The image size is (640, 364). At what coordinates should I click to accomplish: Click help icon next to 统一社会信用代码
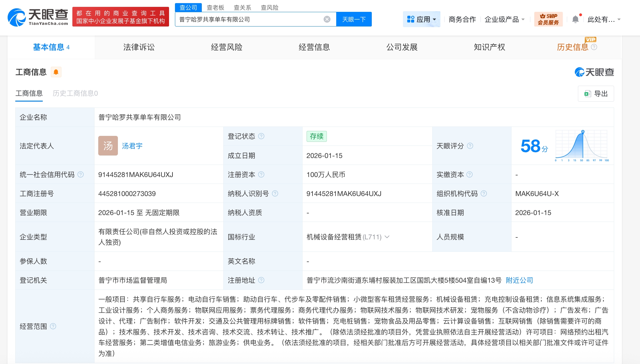pos(80,175)
